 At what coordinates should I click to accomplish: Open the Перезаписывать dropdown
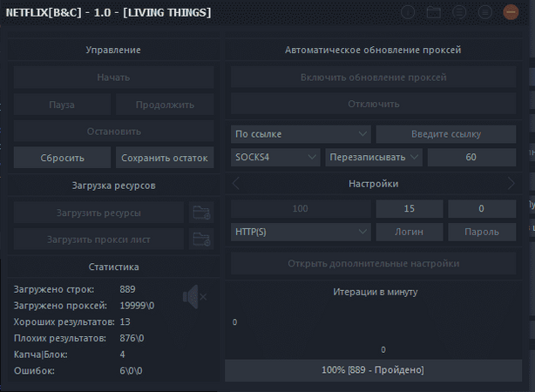tap(374, 158)
